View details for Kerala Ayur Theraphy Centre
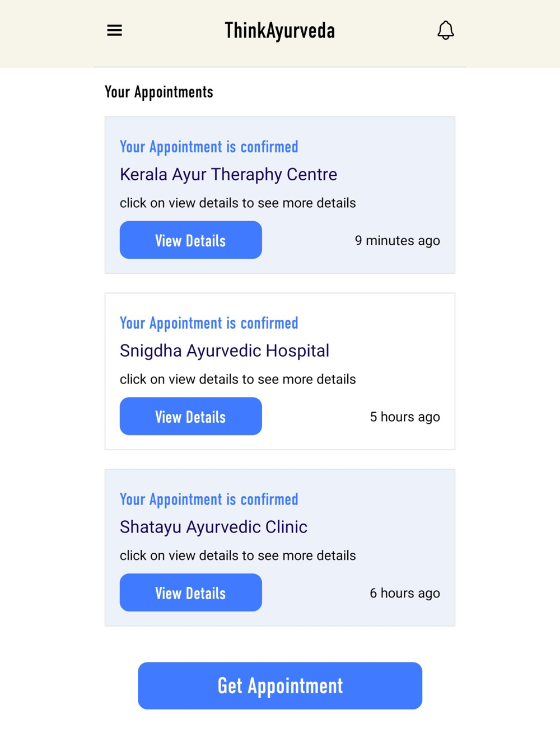Screen dimensions: 560x747 click(190, 240)
